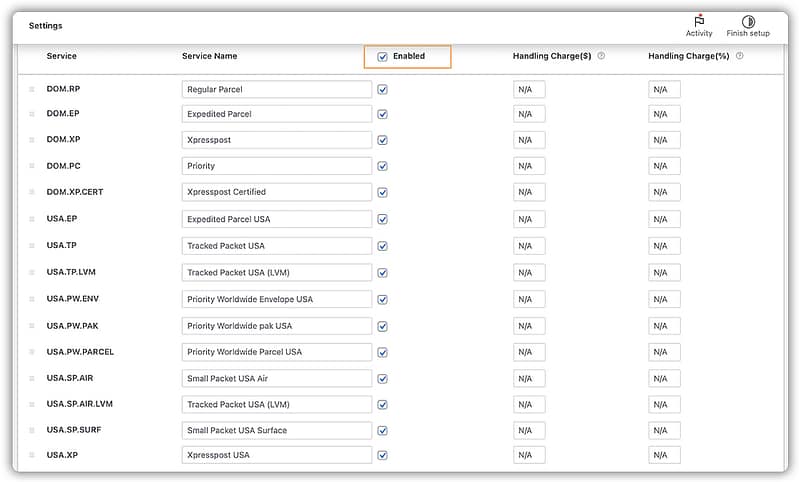
Task: Click Handling Charge(%) field for DOM.RP
Action: point(664,90)
